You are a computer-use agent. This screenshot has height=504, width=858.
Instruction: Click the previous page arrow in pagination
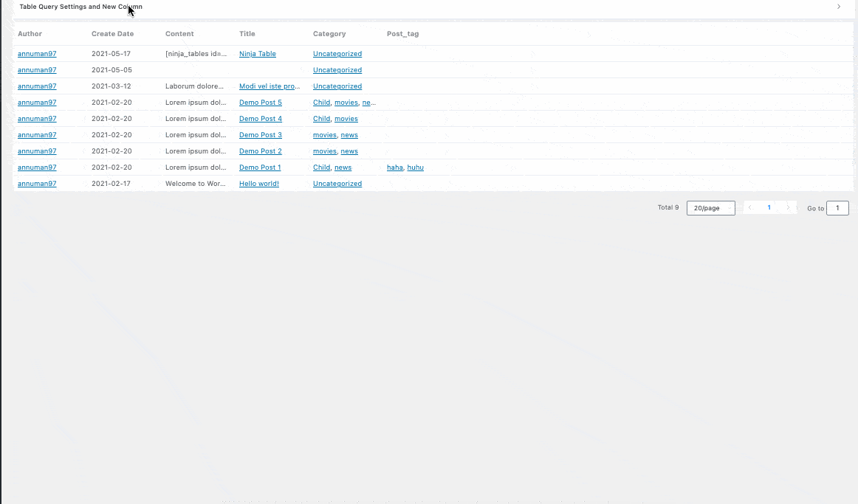(x=750, y=208)
